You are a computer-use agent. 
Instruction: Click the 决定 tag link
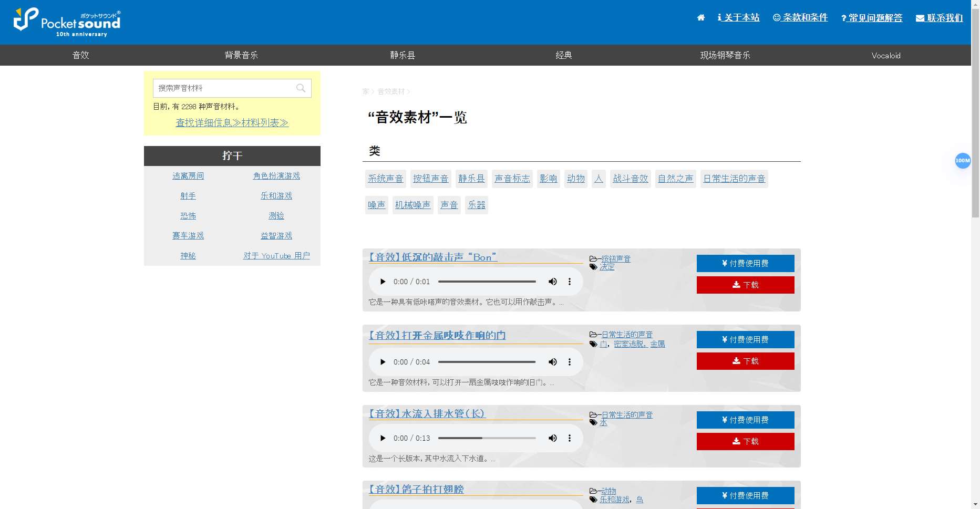coord(607,267)
